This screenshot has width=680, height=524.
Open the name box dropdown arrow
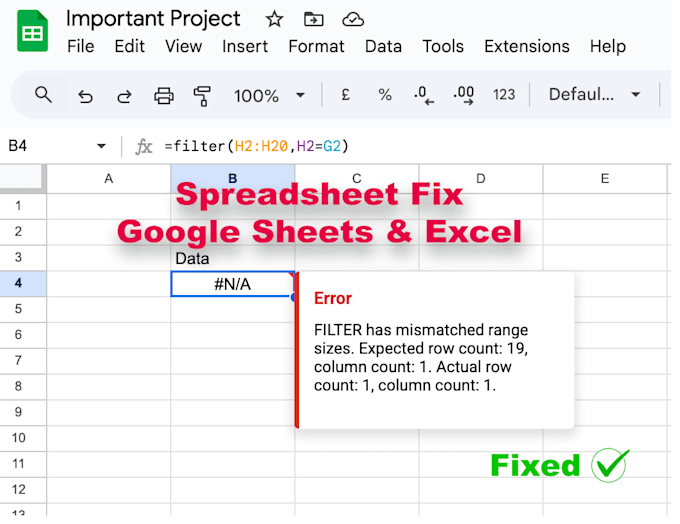101,146
